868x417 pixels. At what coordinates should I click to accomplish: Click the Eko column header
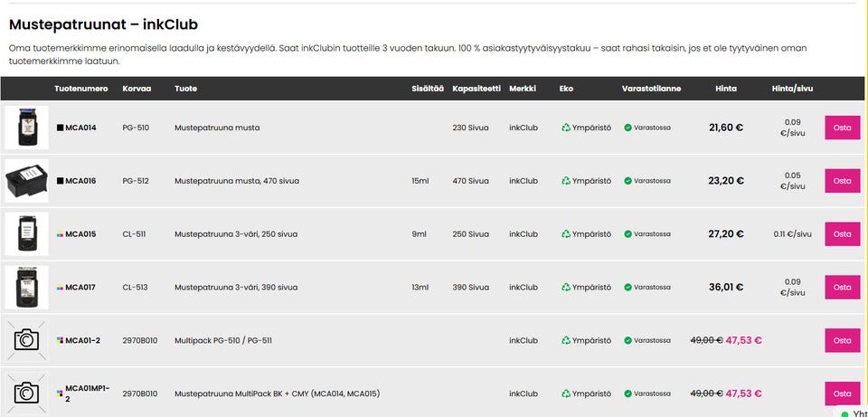click(x=566, y=89)
